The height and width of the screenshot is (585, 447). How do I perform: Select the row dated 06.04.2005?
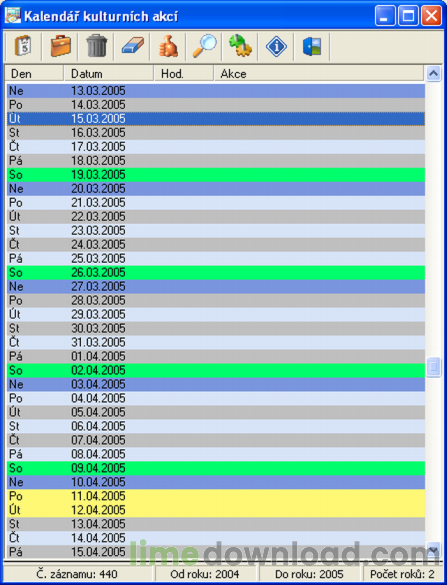click(x=216, y=426)
